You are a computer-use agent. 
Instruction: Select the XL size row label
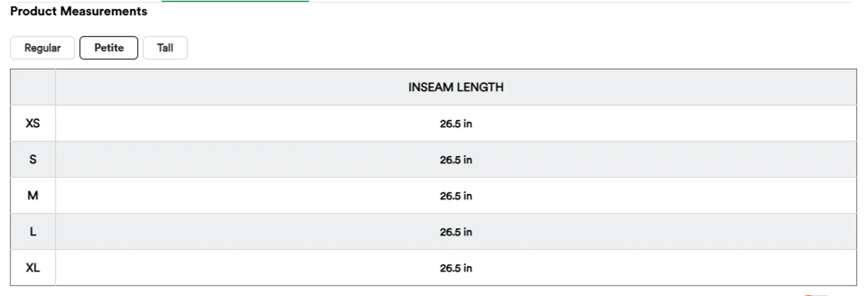click(x=33, y=268)
